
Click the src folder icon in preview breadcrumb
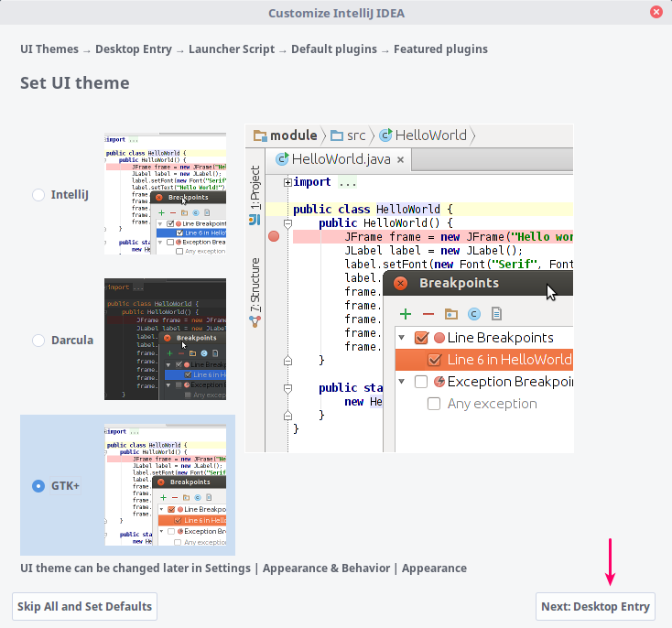(336, 135)
